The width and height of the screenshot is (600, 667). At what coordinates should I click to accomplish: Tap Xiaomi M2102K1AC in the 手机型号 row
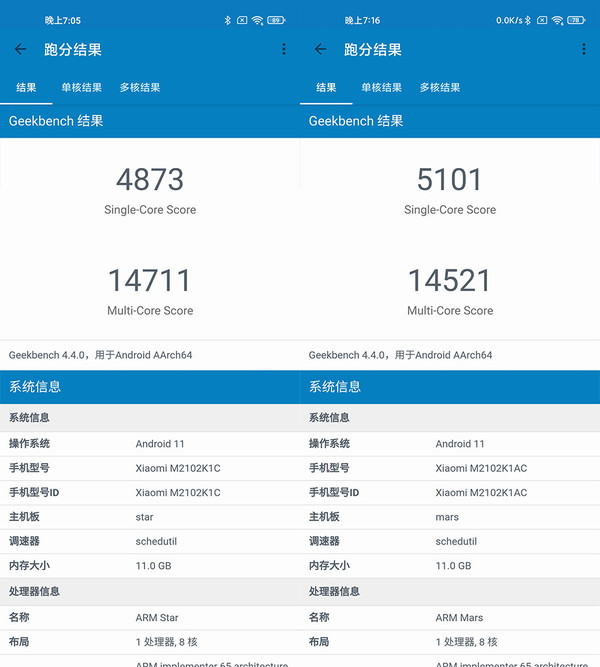(x=481, y=468)
